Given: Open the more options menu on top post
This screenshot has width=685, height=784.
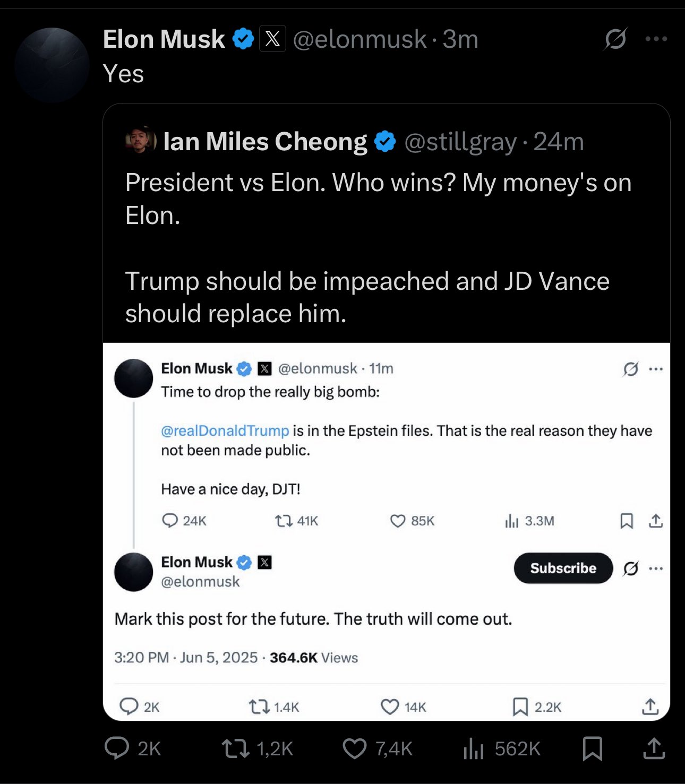Looking at the screenshot, I should (656, 39).
